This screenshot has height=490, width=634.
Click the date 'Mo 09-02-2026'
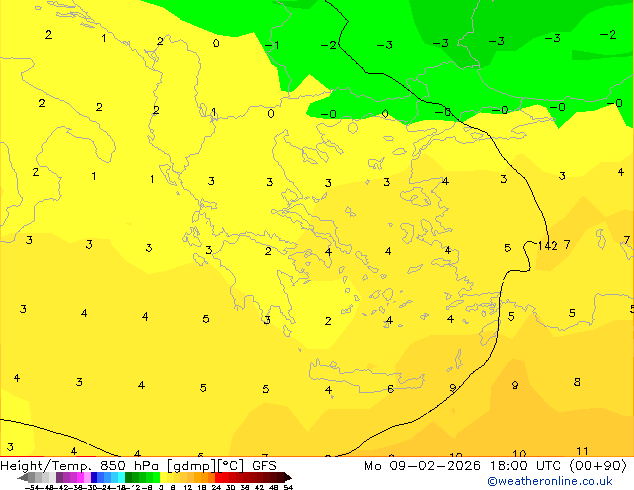pyautogui.click(x=422, y=466)
